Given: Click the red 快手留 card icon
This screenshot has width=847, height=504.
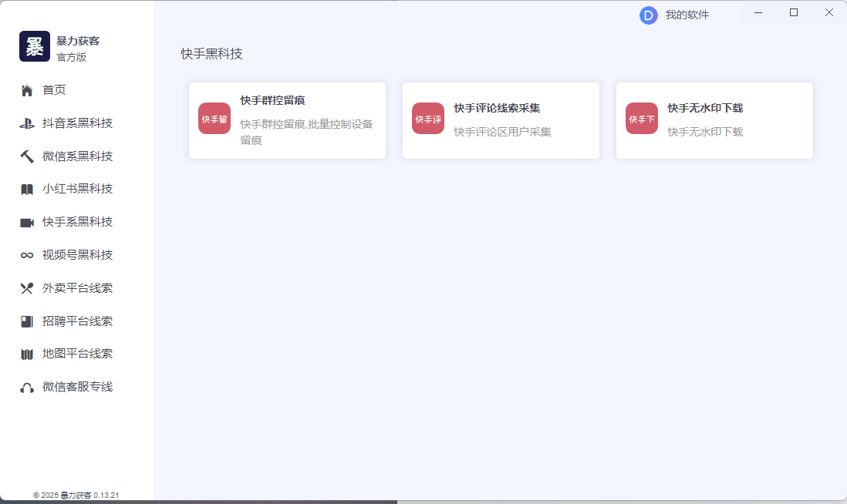Looking at the screenshot, I should [x=214, y=119].
